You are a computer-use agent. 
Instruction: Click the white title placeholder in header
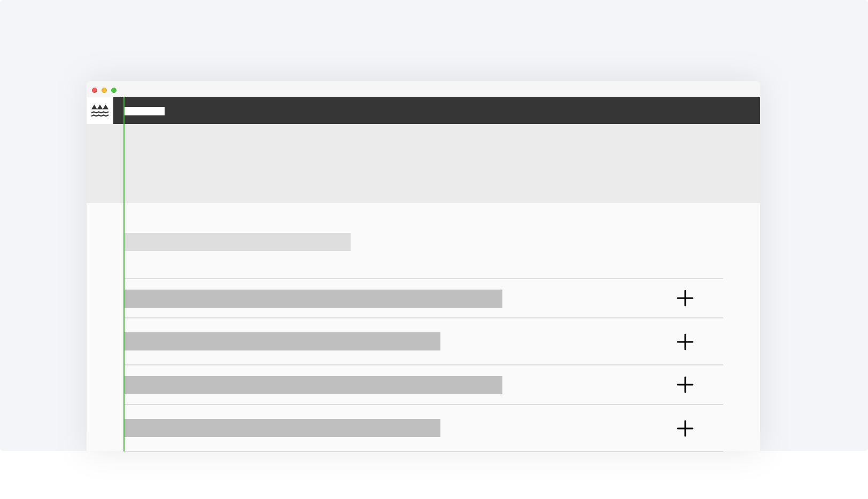(144, 111)
